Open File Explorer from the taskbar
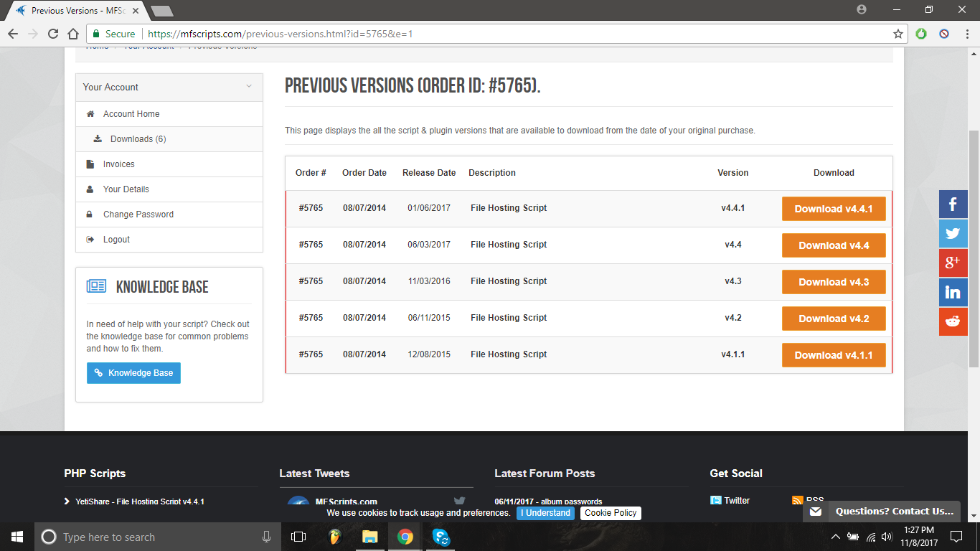This screenshot has height=551, width=980. (x=369, y=537)
